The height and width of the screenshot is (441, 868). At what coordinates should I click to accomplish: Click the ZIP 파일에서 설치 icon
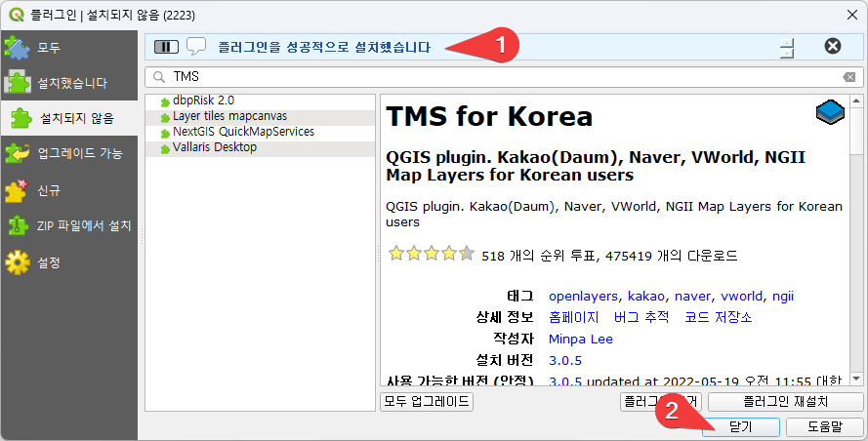pos(17,225)
